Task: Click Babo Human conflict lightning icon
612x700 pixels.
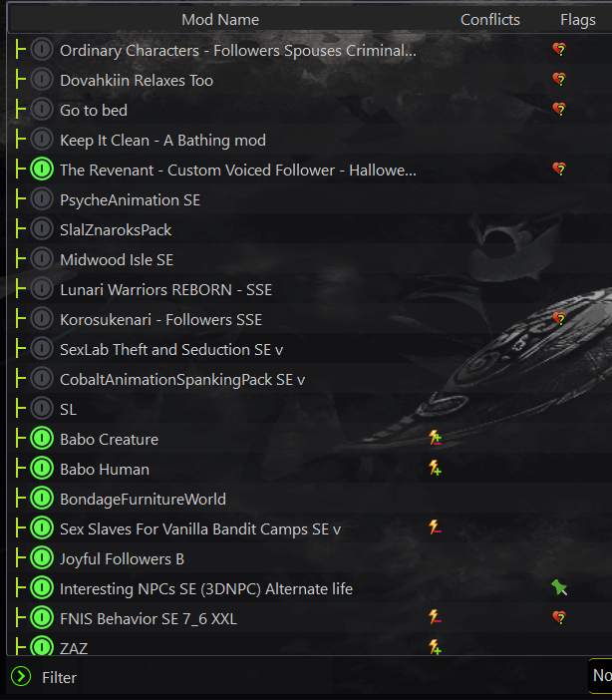Action: click(x=435, y=468)
